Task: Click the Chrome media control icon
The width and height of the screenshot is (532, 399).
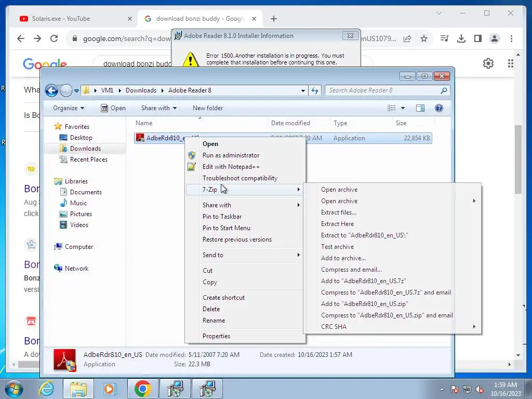Action: click(x=445, y=38)
